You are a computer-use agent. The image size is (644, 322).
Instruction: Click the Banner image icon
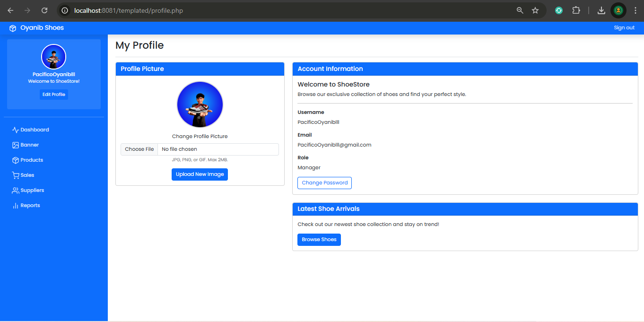(16, 145)
